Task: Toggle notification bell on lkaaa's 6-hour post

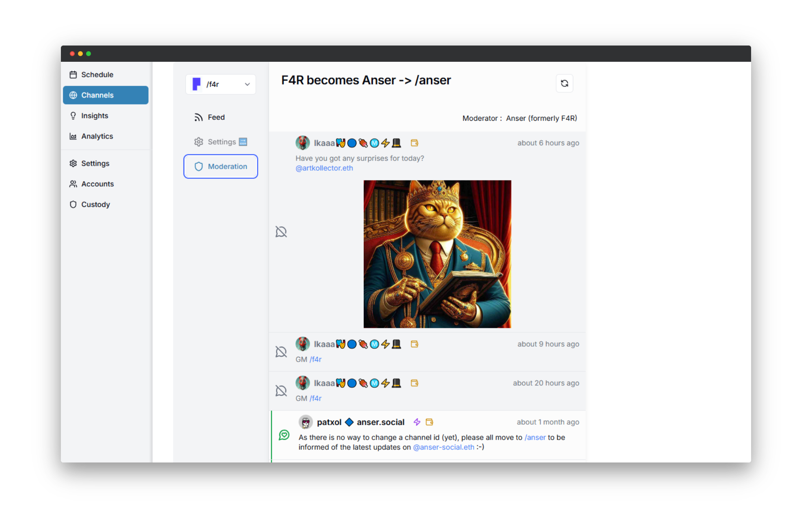Action: tap(281, 231)
